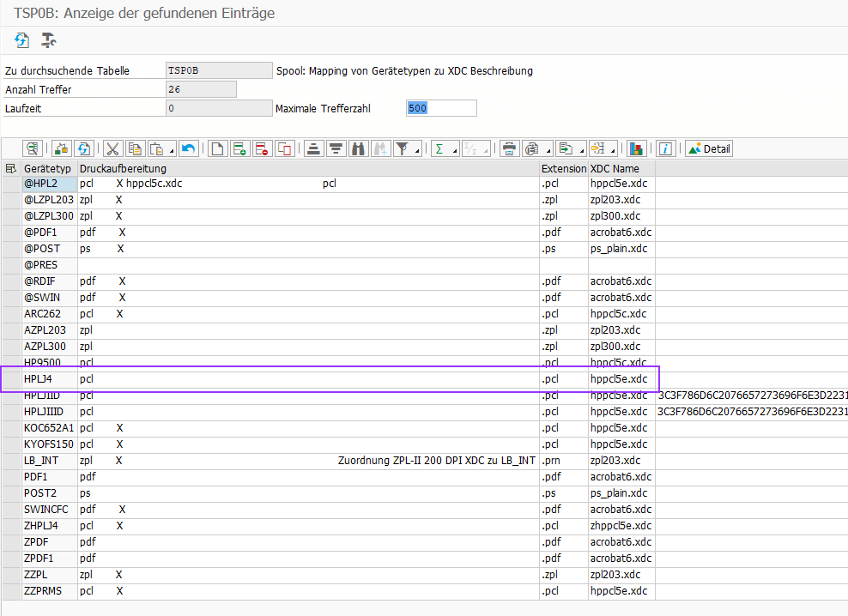Click the Find binoculars icon
Screen dimensions: 848x616
point(358,148)
